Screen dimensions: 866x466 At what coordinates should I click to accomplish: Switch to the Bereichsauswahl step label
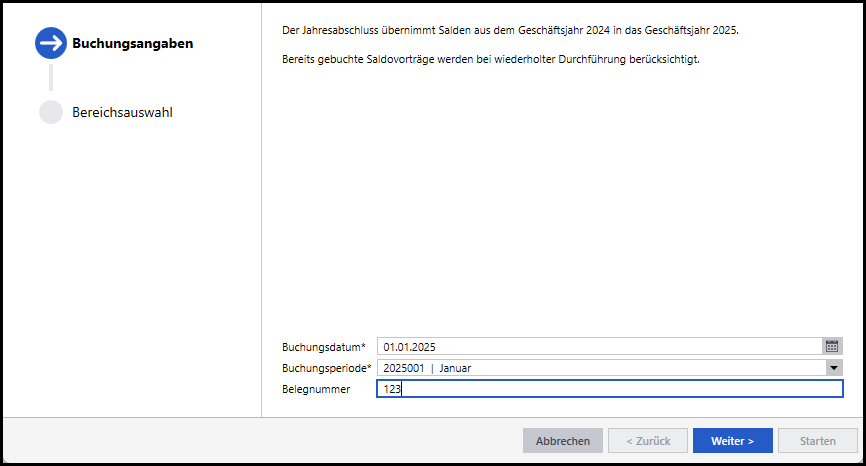tap(122, 112)
